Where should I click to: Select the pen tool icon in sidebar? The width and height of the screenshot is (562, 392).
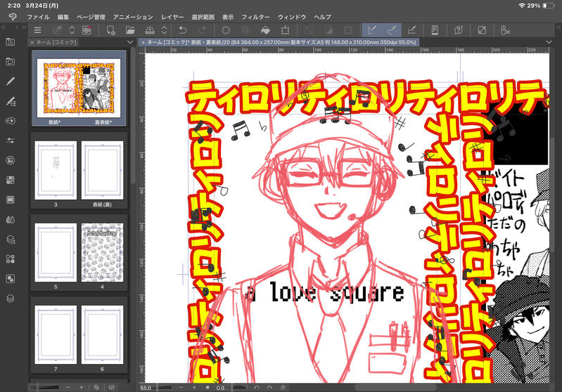(11, 81)
